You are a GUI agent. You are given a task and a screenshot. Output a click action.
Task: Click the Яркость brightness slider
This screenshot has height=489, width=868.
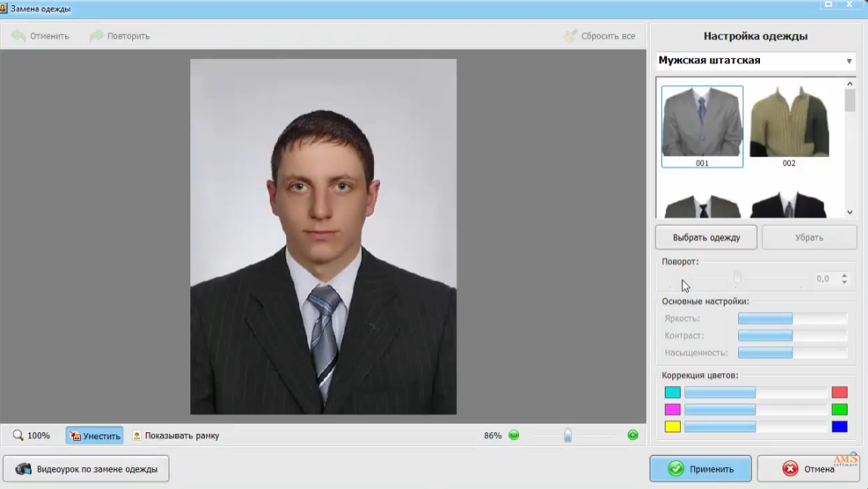click(x=792, y=318)
